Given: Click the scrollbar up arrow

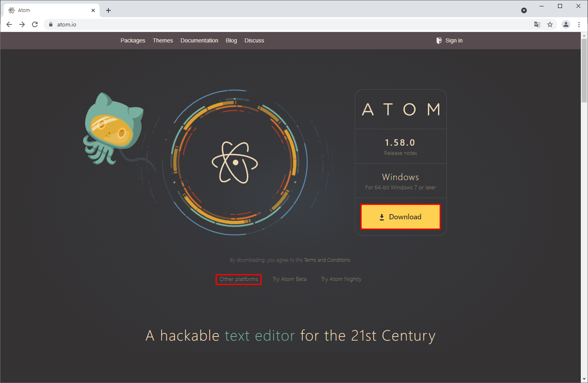Looking at the screenshot, I should (584, 35).
